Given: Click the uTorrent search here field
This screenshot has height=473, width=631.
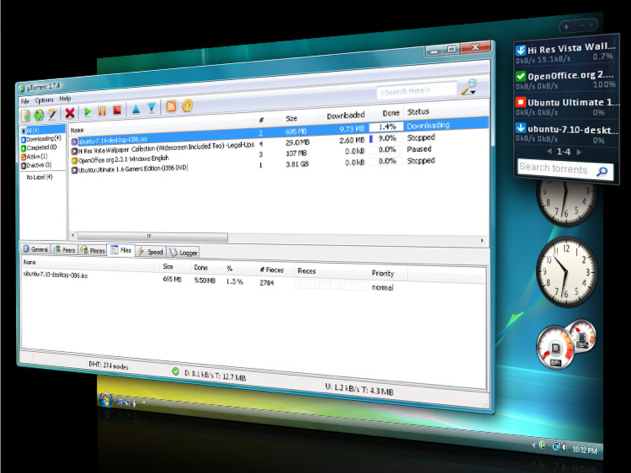Looking at the screenshot, I should coord(417,90).
